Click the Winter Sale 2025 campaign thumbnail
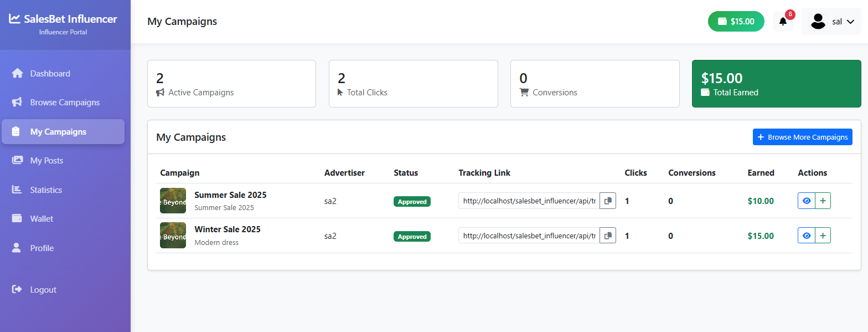 pyautogui.click(x=173, y=236)
